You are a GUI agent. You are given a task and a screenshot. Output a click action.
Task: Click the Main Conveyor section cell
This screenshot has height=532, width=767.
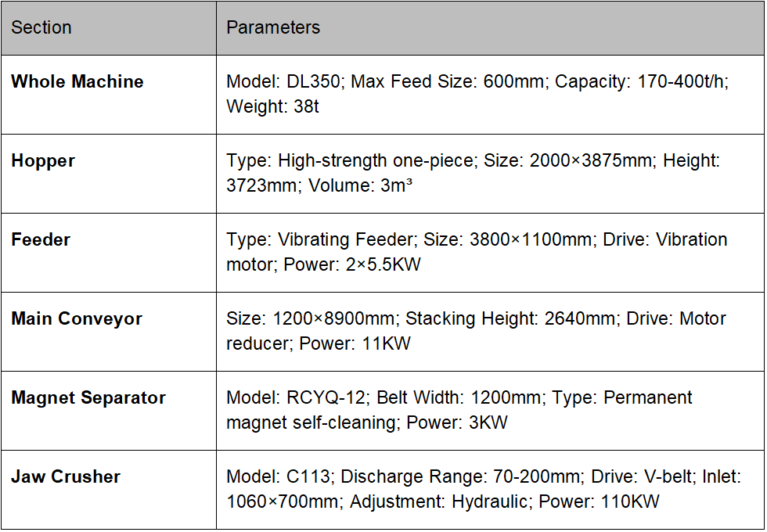pos(77,319)
